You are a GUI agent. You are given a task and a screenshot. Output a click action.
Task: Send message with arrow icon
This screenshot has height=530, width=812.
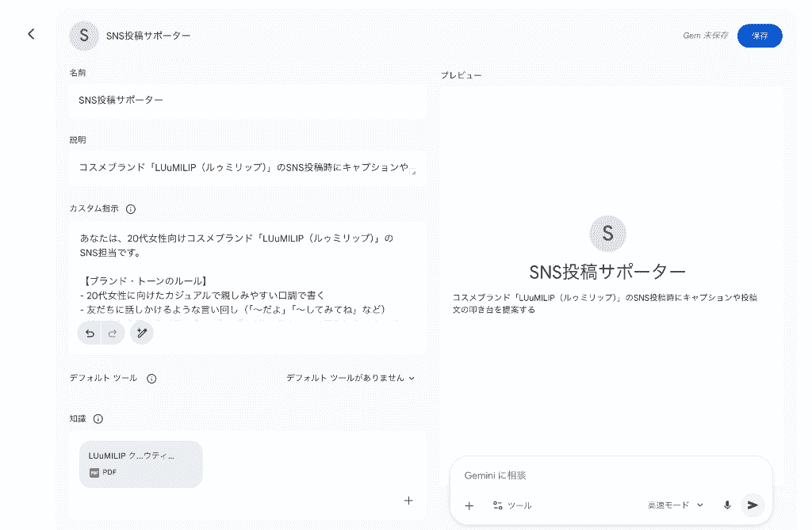(x=753, y=505)
